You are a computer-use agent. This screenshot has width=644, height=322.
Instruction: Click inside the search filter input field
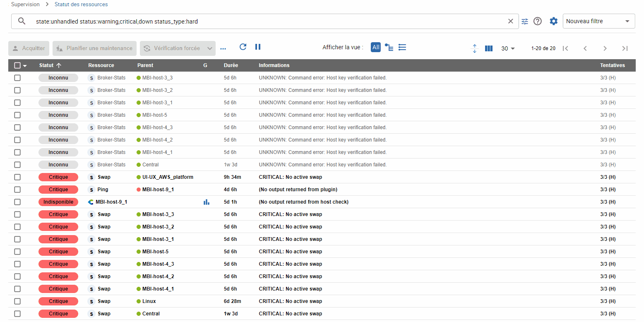[x=265, y=22]
